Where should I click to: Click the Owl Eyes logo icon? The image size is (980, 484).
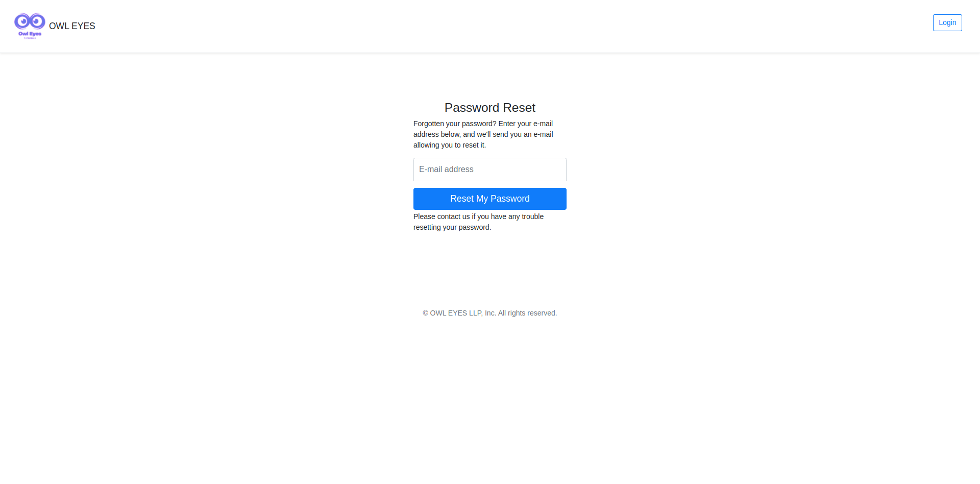click(x=30, y=26)
